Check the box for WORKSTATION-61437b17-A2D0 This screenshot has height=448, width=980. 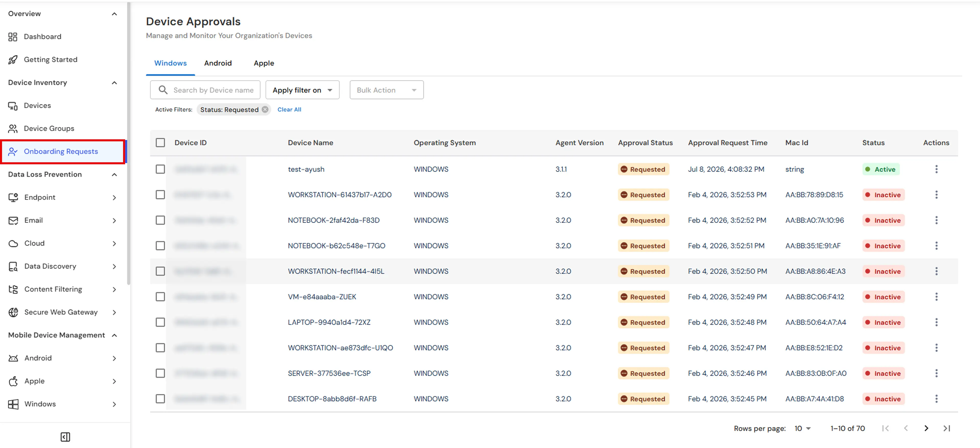coord(160,195)
